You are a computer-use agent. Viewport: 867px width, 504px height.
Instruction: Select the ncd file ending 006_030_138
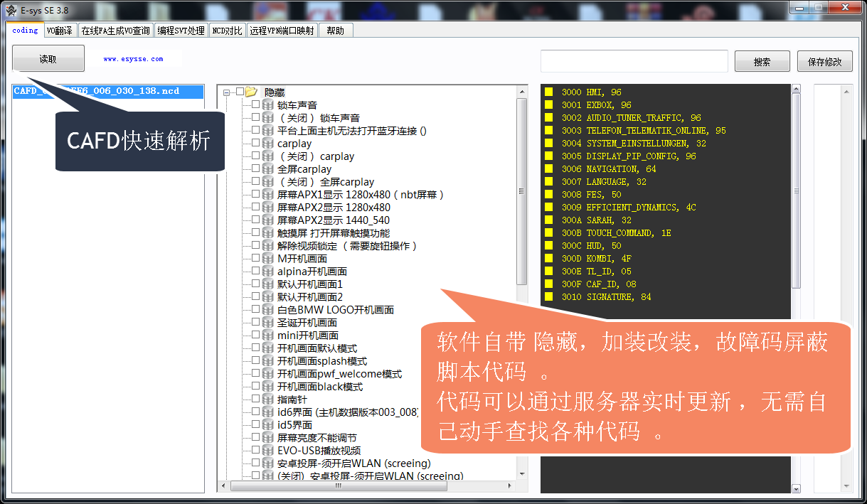(108, 92)
